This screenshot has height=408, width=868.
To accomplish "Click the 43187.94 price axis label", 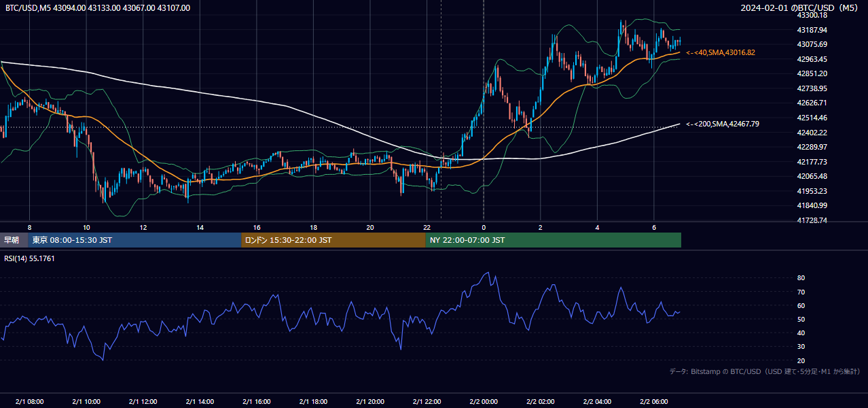I will [x=812, y=30].
